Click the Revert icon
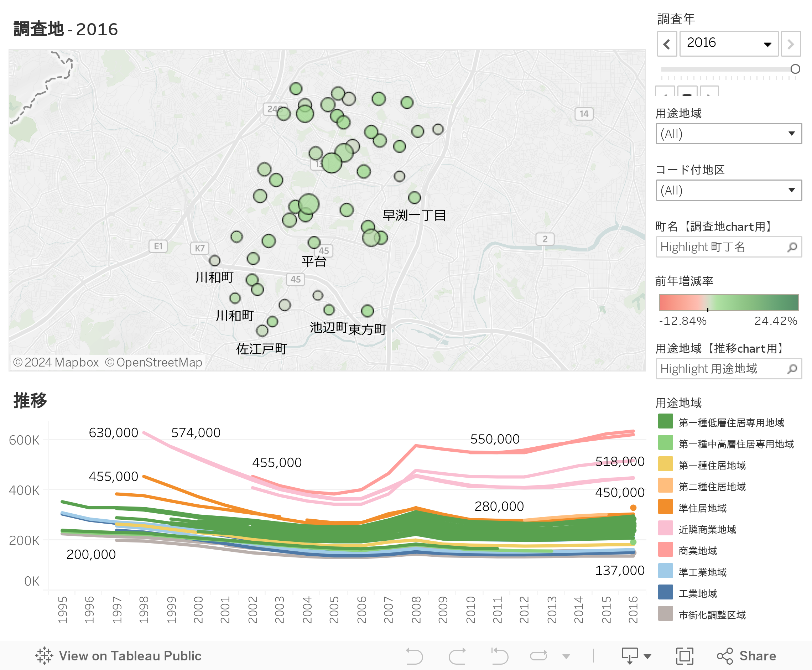 [499, 656]
